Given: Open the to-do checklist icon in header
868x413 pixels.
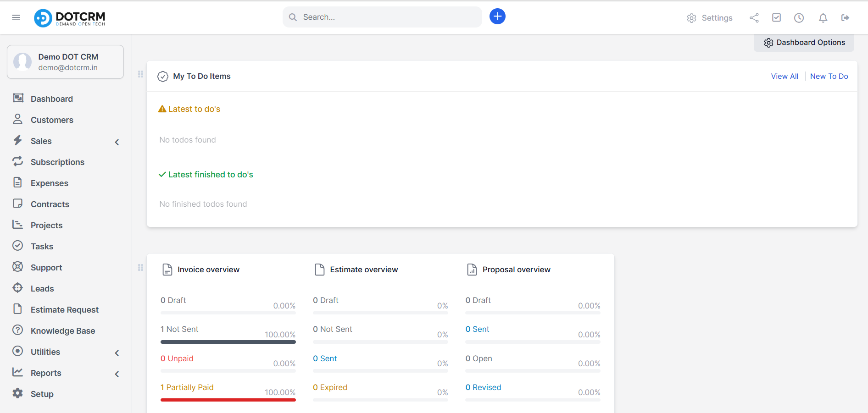Looking at the screenshot, I should [x=776, y=18].
